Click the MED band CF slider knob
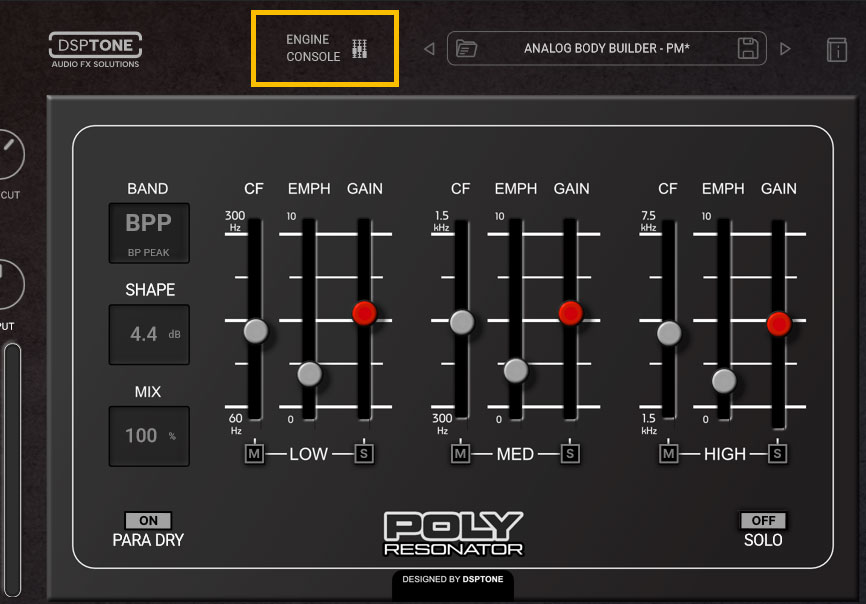The height and width of the screenshot is (604, 866). click(x=462, y=322)
